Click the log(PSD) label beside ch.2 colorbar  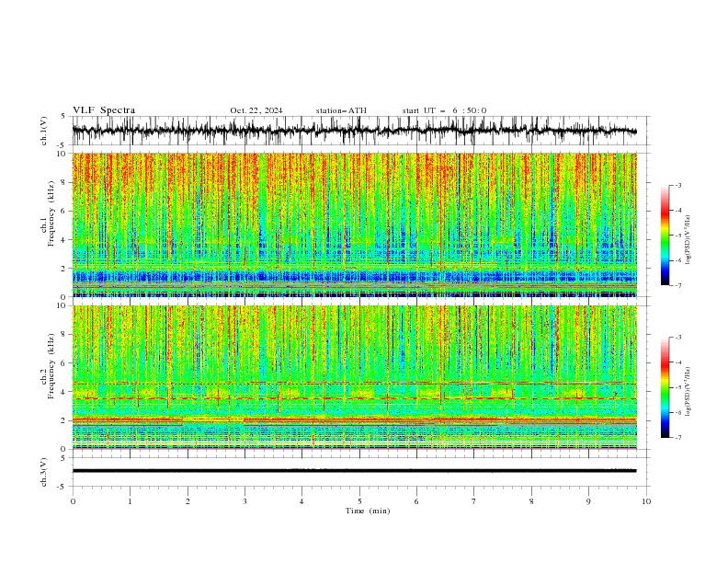[688, 392]
